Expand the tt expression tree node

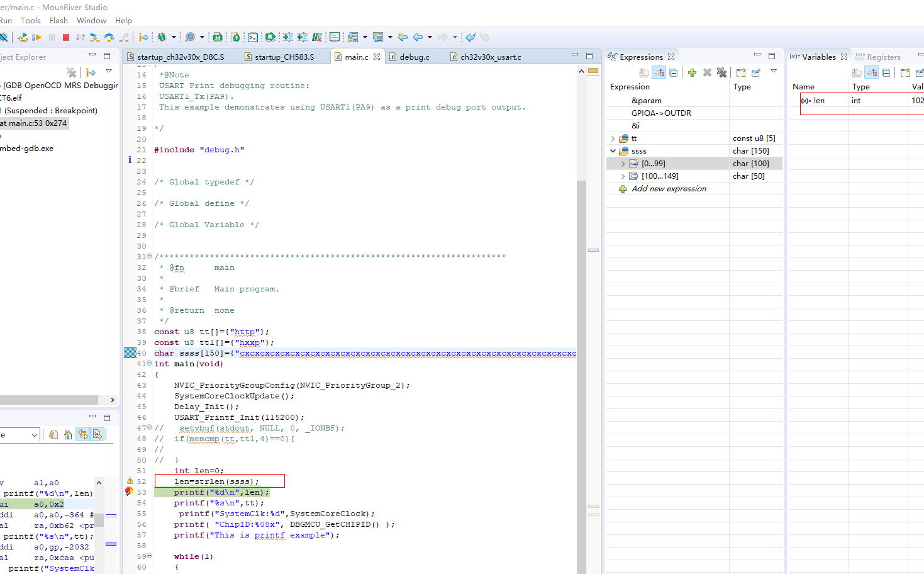tap(613, 138)
